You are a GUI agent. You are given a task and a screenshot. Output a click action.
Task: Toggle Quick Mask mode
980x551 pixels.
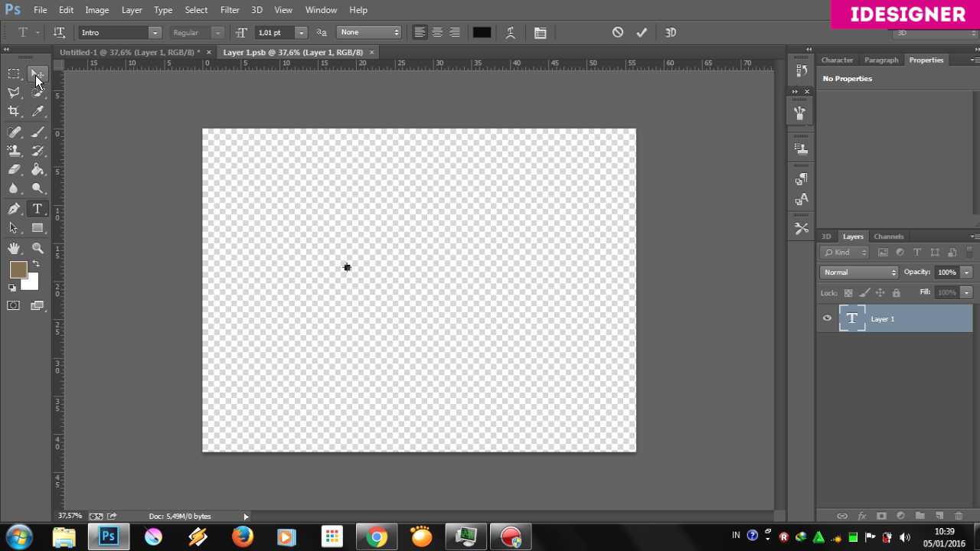pyautogui.click(x=14, y=306)
